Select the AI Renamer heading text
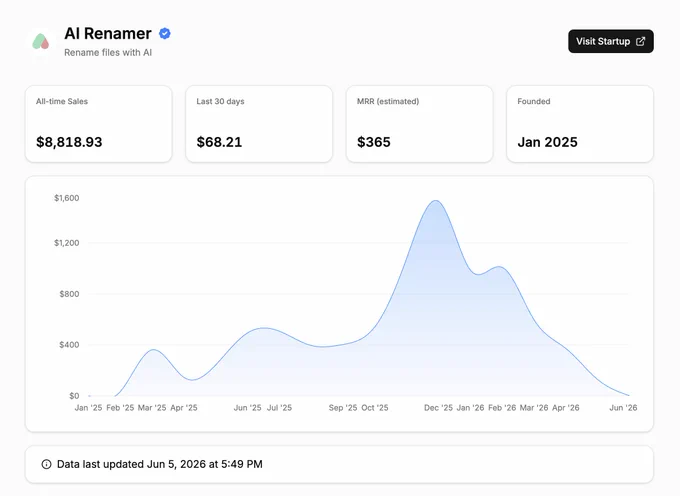This screenshot has width=680, height=496. click(108, 33)
